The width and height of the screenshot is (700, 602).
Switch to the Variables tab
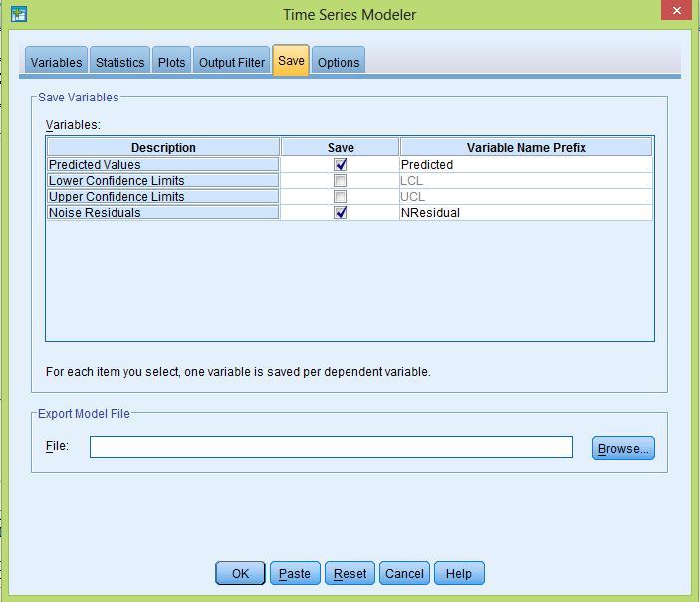click(56, 62)
